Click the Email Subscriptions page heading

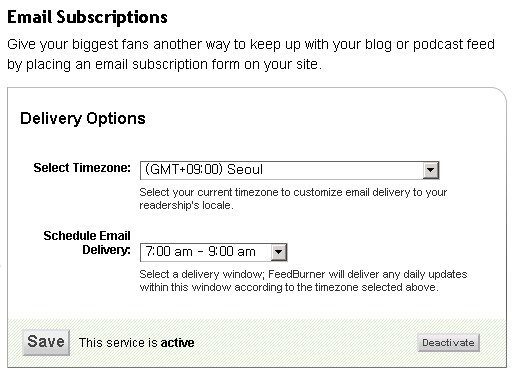pyautogui.click(x=87, y=17)
